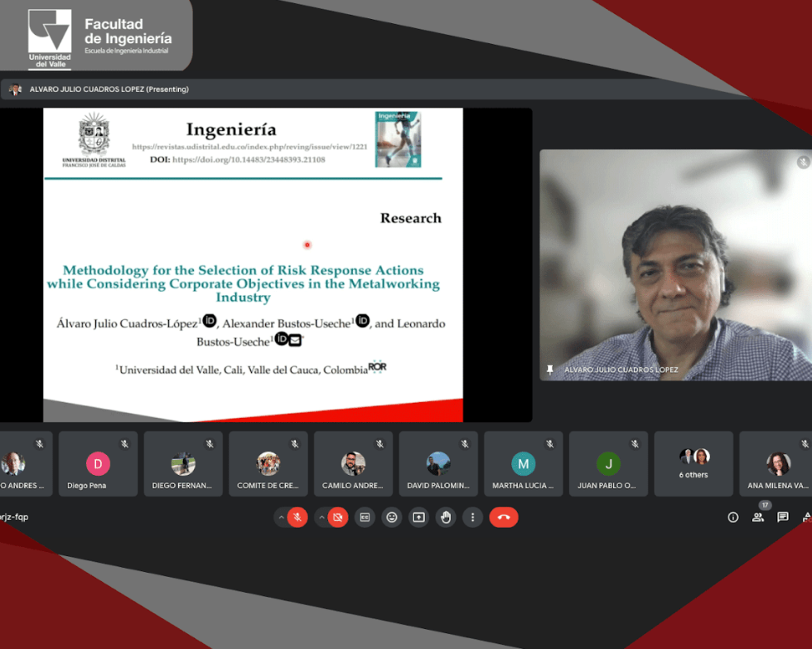Viewport: 812px width, 649px height.
Task: Unmute the microphone button
Action: [x=297, y=517]
